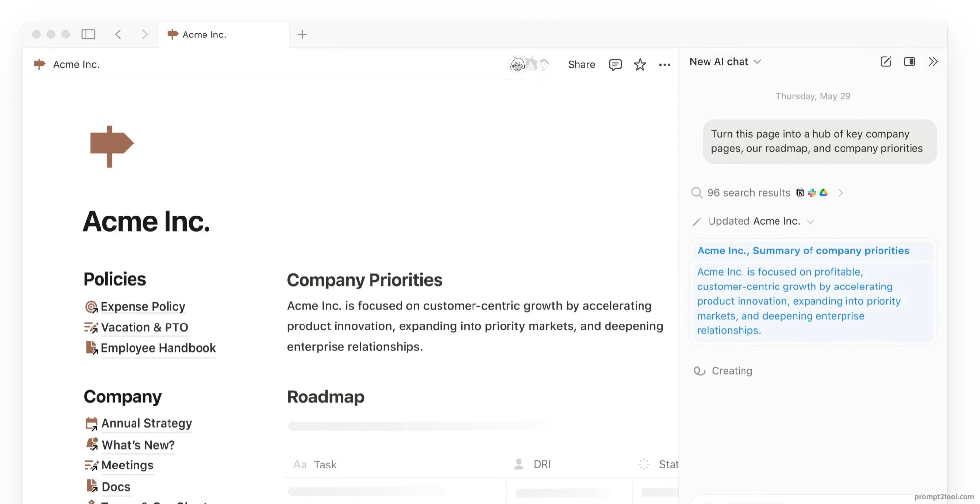
Task: Open the What's New? page link
Action: pyautogui.click(x=138, y=445)
